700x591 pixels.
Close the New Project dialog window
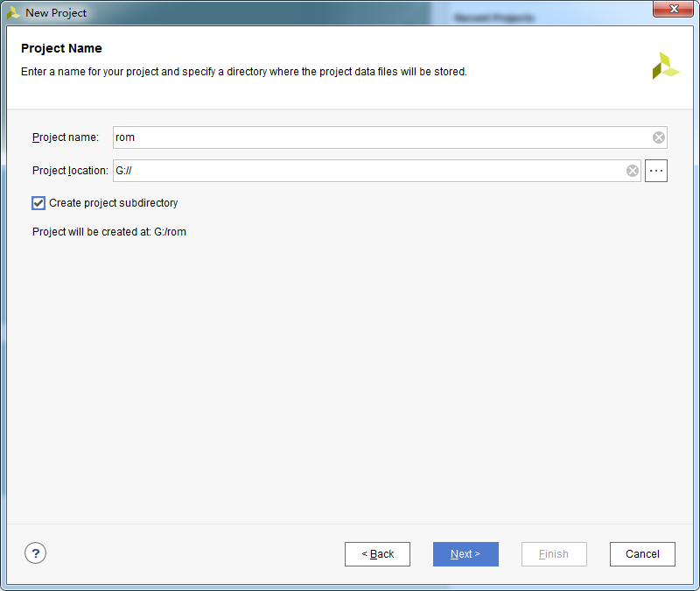(x=673, y=10)
